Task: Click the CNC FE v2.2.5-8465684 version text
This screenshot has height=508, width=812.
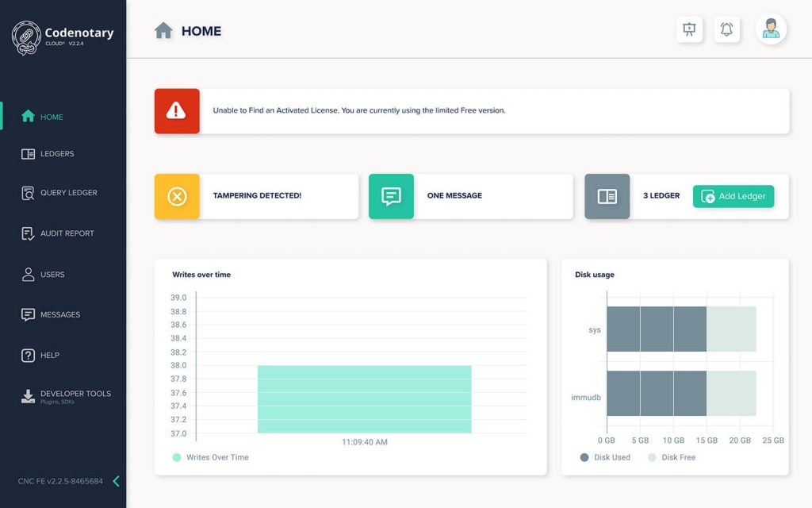Action: coord(60,481)
